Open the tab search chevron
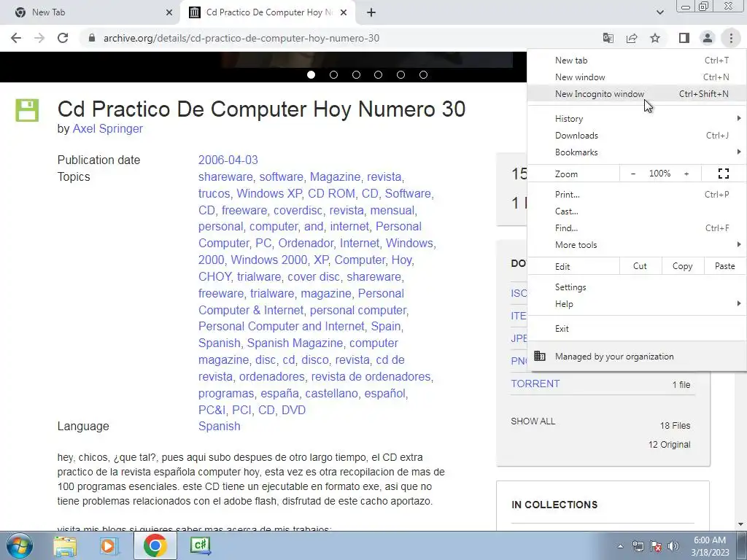 [x=659, y=12]
